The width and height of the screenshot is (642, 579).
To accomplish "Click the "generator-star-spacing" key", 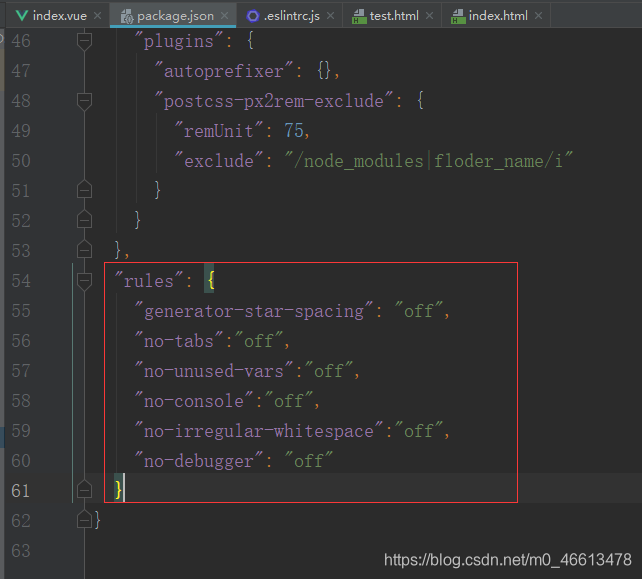I will pos(254,311).
